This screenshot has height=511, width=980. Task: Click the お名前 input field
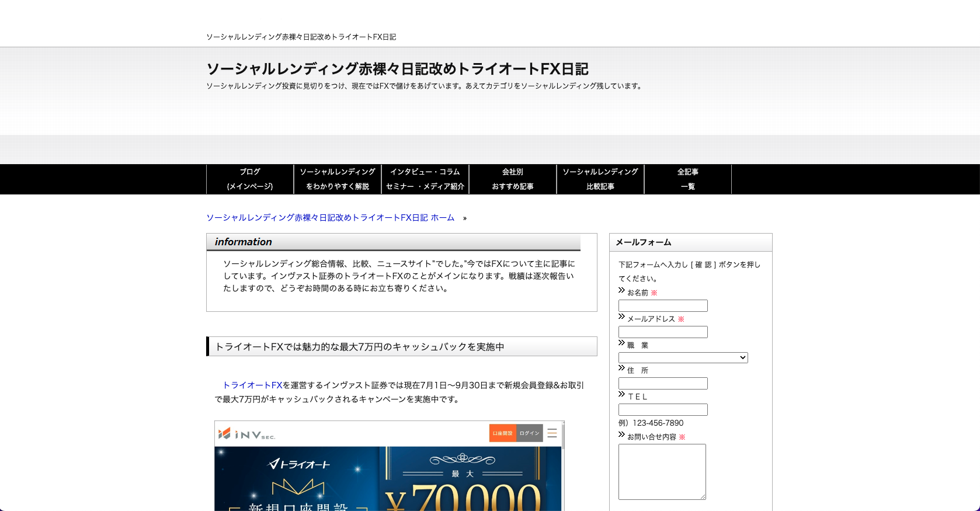663,305
